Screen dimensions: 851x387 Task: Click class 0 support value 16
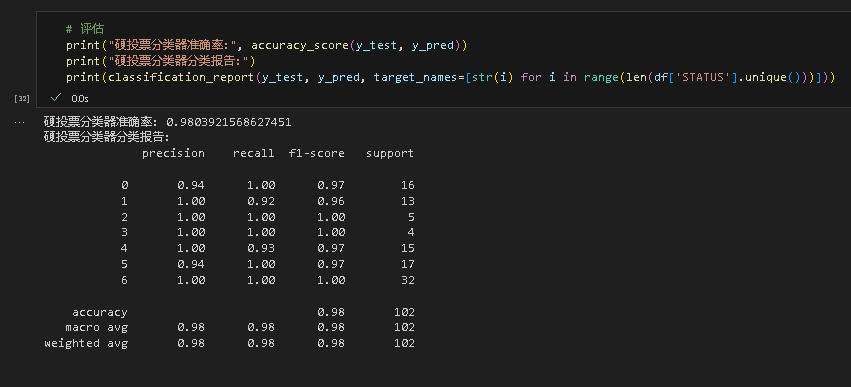click(408, 185)
